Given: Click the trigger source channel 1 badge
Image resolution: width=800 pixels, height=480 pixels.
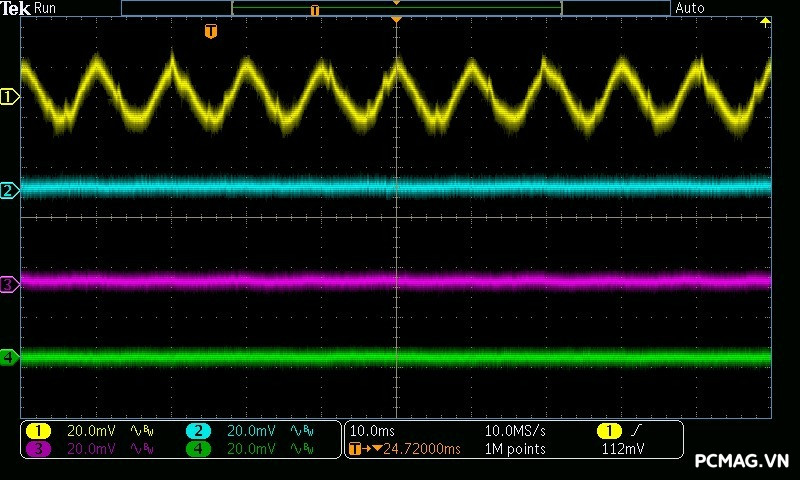Looking at the screenshot, I should 608,431.
